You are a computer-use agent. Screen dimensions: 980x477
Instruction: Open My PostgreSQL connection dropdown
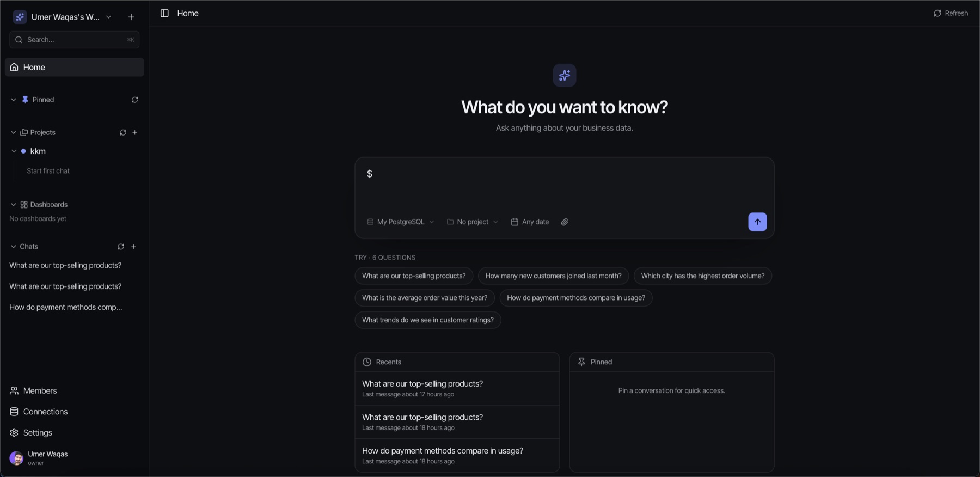pos(401,222)
